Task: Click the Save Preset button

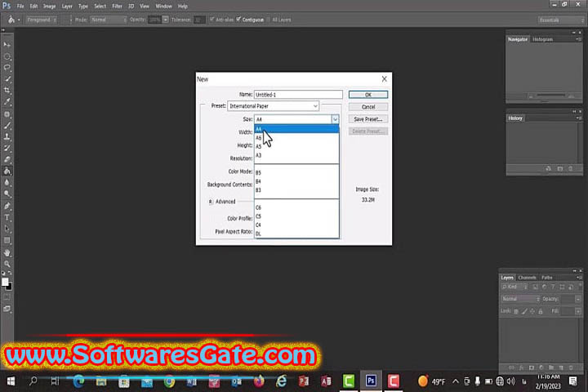Action: 367,119
